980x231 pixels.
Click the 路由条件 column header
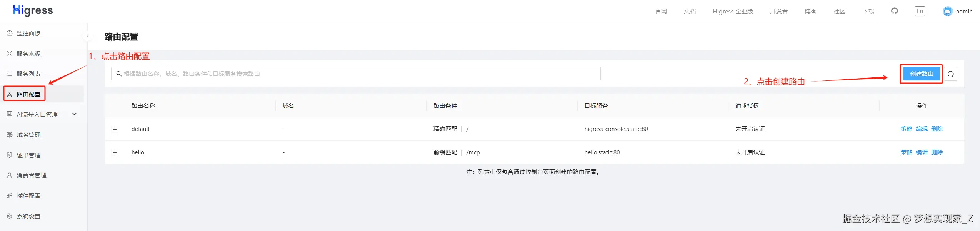pos(445,106)
